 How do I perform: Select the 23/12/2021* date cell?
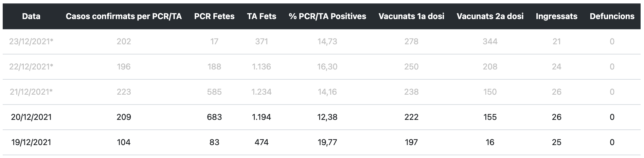click(31, 42)
